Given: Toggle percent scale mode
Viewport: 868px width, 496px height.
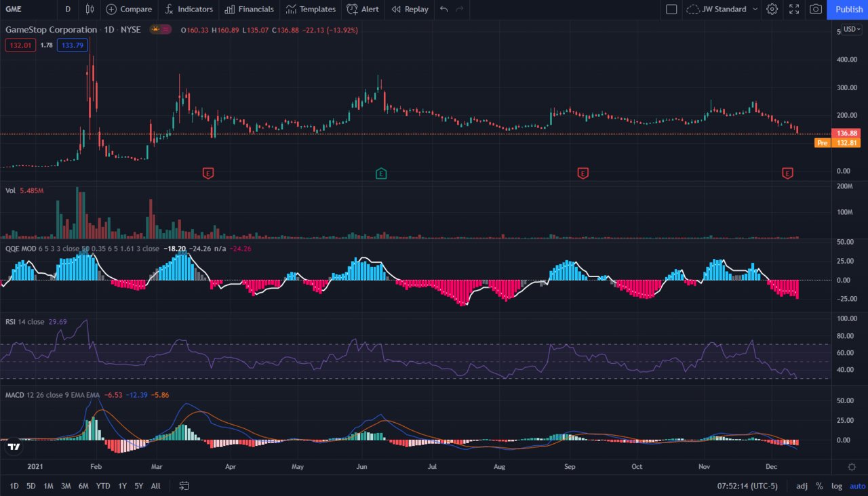Looking at the screenshot, I should [819, 486].
